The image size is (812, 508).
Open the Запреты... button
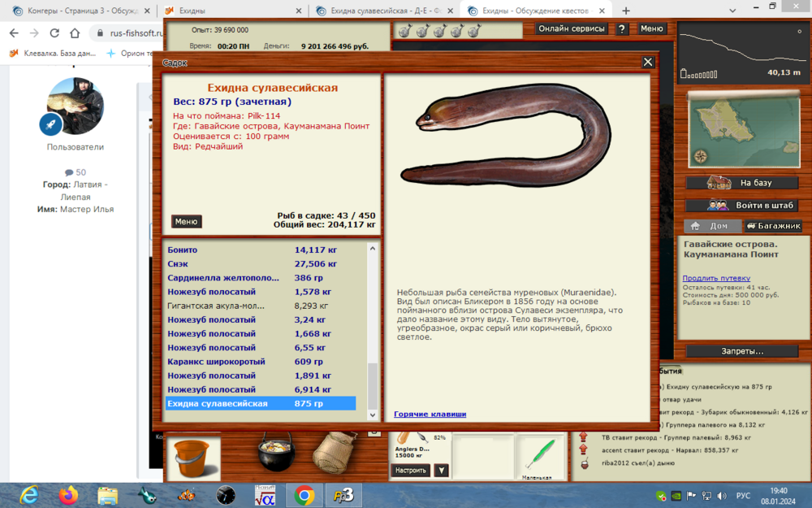pyautogui.click(x=742, y=351)
